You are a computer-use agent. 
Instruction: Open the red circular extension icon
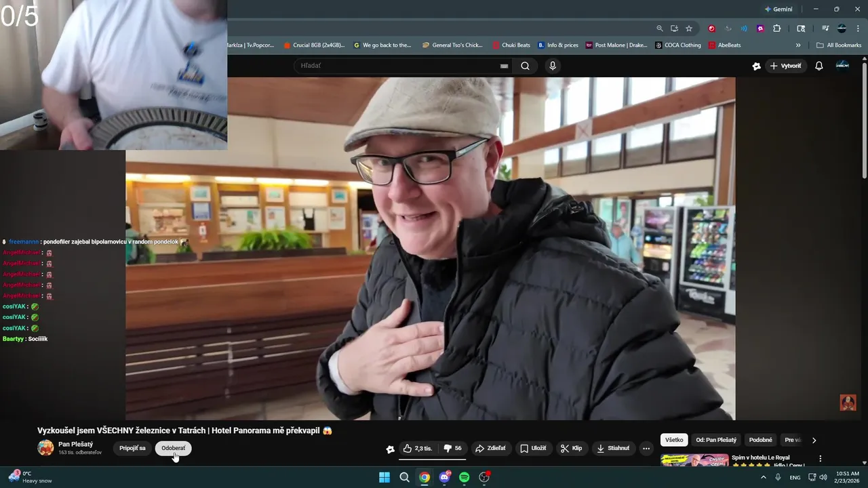[711, 28]
